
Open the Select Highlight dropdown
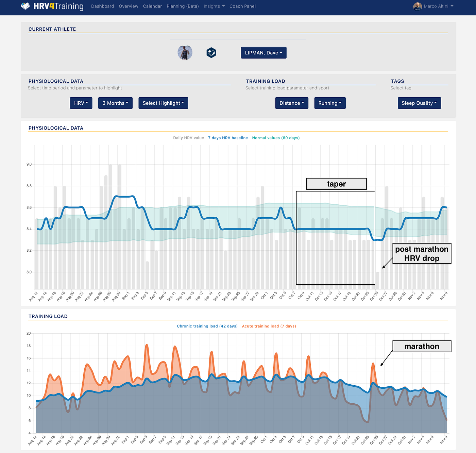click(x=163, y=103)
